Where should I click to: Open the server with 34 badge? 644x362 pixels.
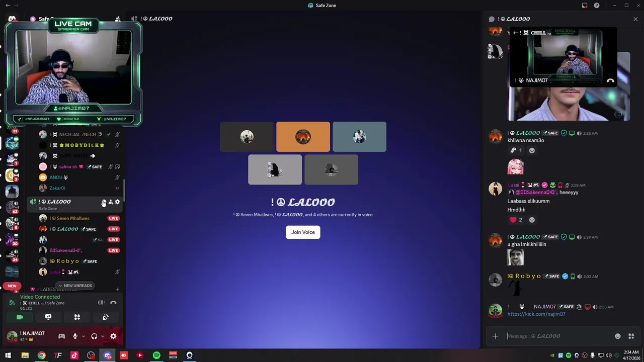[x=12, y=255]
